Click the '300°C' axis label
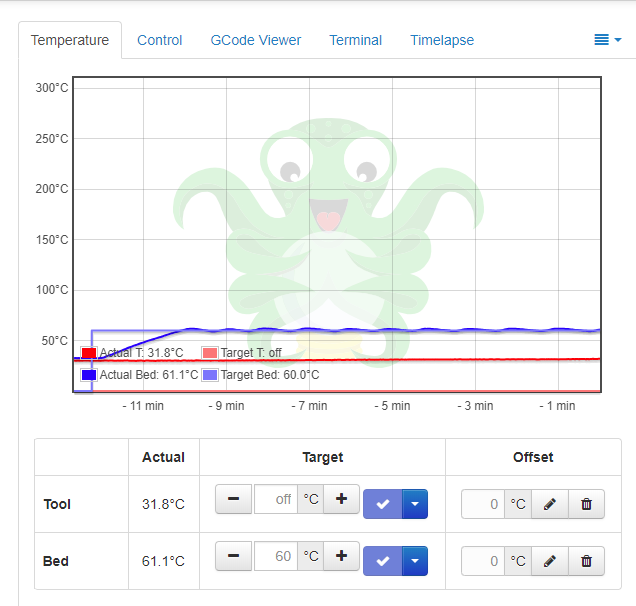This screenshot has width=636, height=606. (x=52, y=88)
